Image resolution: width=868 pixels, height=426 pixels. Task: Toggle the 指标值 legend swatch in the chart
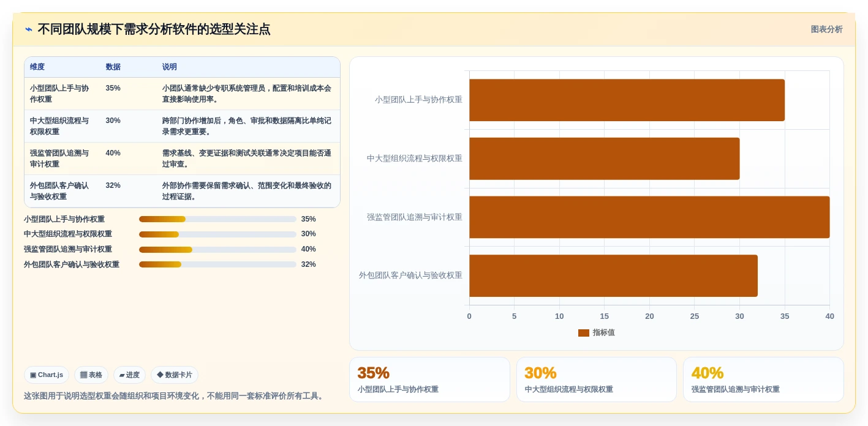point(584,333)
